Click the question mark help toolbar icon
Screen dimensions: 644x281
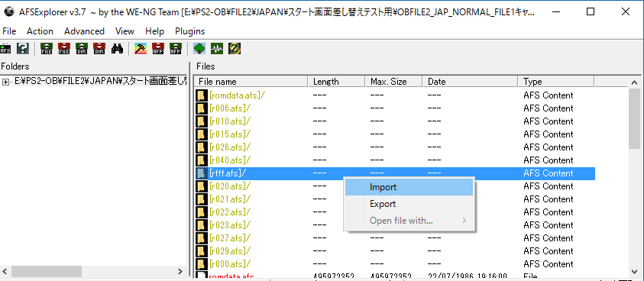coord(23,49)
